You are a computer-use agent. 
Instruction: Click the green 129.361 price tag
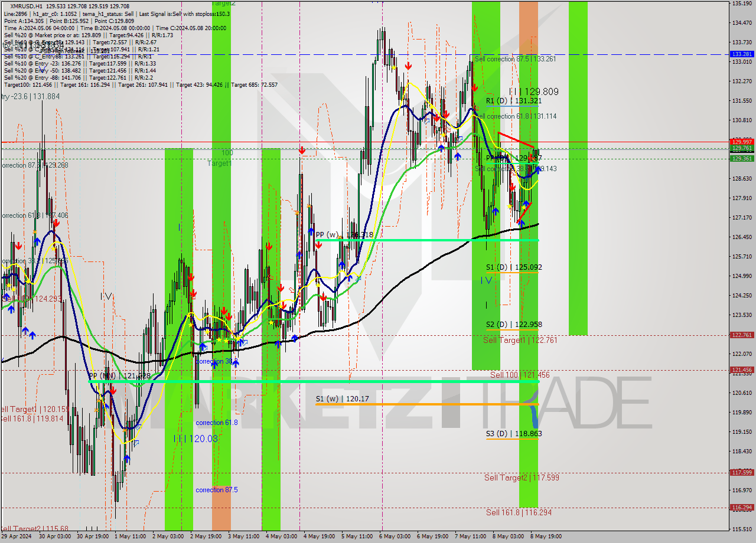tap(742, 158)
